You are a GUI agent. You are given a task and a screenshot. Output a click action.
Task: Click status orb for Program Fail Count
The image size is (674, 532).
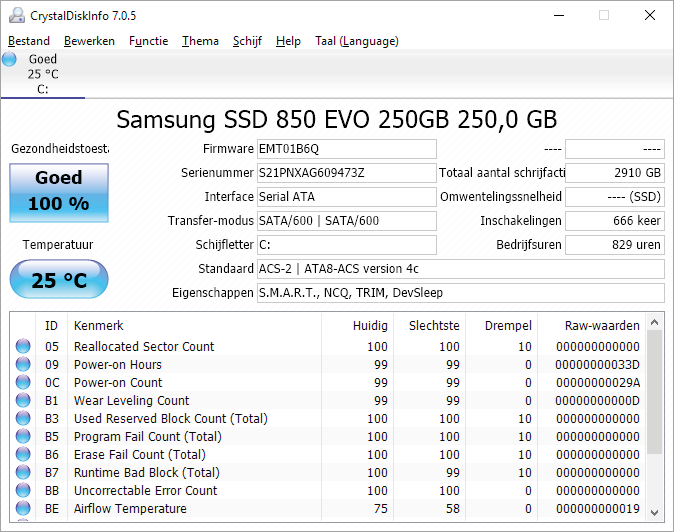tap(23, 436)
